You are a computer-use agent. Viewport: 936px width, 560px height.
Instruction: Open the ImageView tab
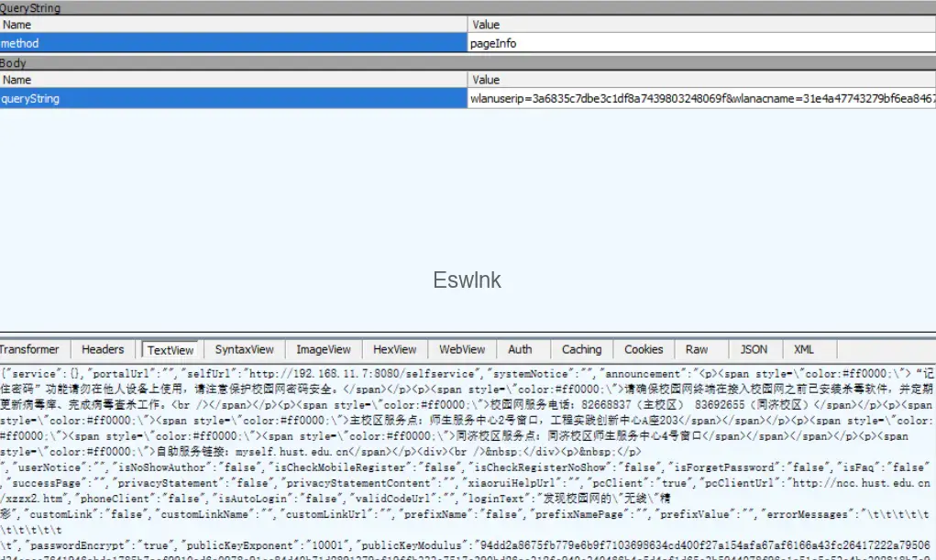click(x=324, y=349)
